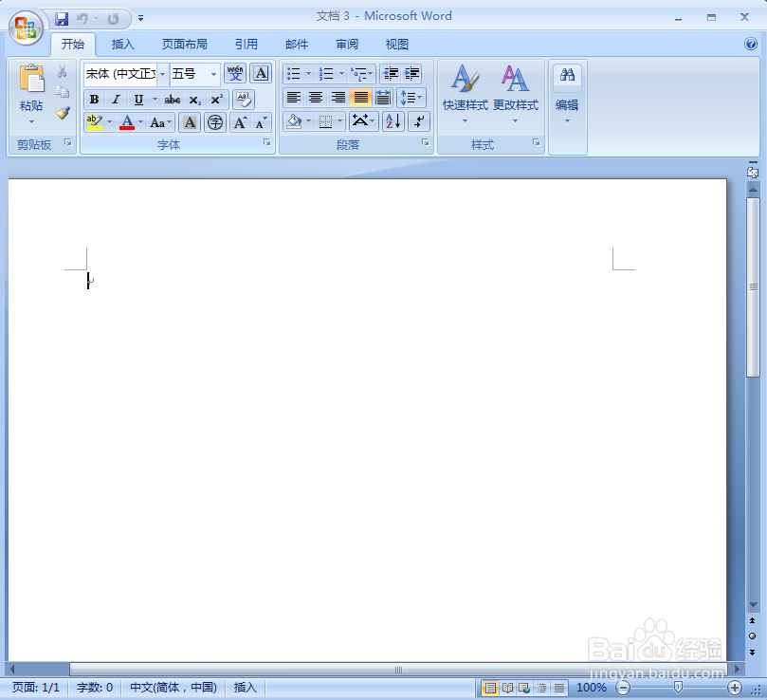Open the Office button menu
The width and height of the screenshot is (767, 700).
26,28
